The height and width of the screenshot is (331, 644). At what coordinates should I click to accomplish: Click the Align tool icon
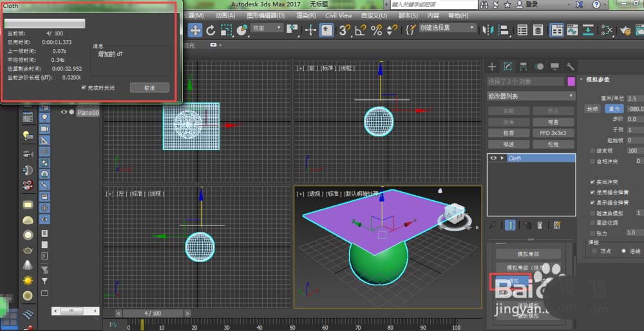pyautogui.click(x=504, y=30)
